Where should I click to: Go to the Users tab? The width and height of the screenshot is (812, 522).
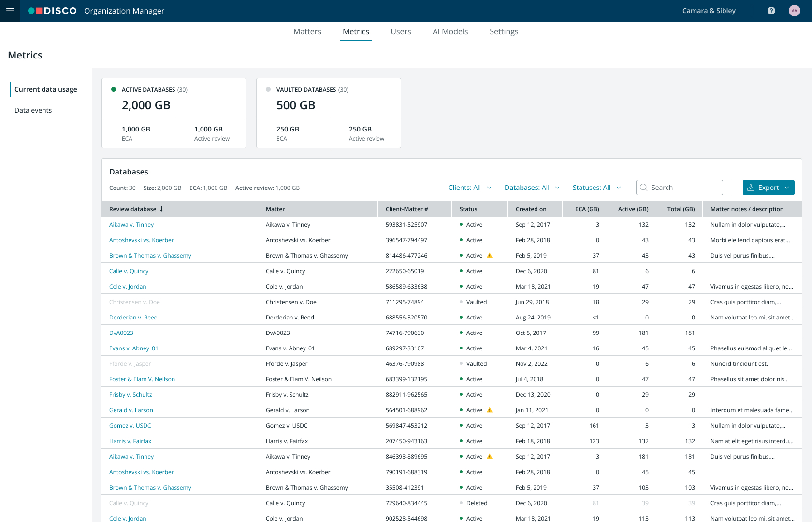(x=401, y=31)
